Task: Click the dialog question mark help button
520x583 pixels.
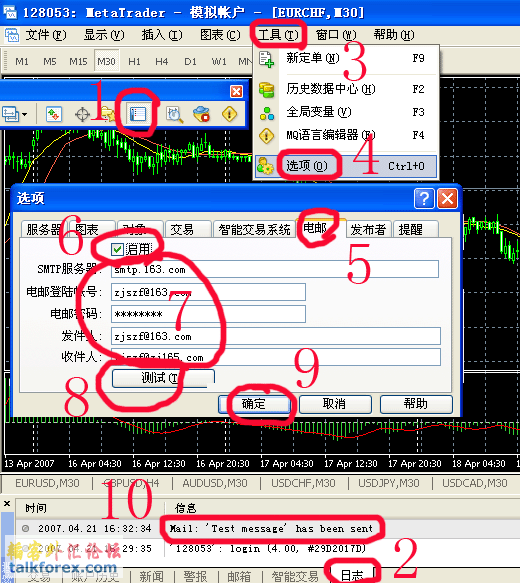Action: (x=424, y=199)
